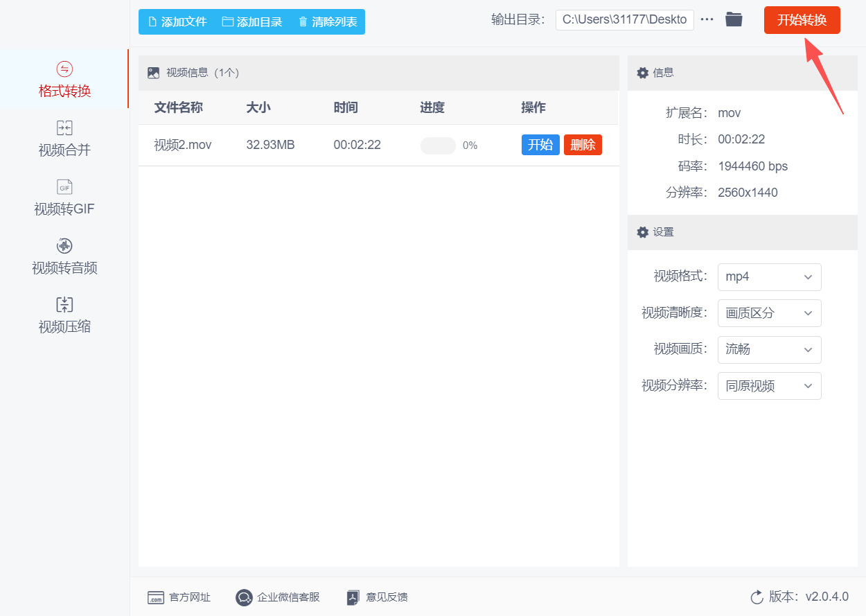Click 开始转换 to start conversion
866x616 pixels.
[802, 20]
